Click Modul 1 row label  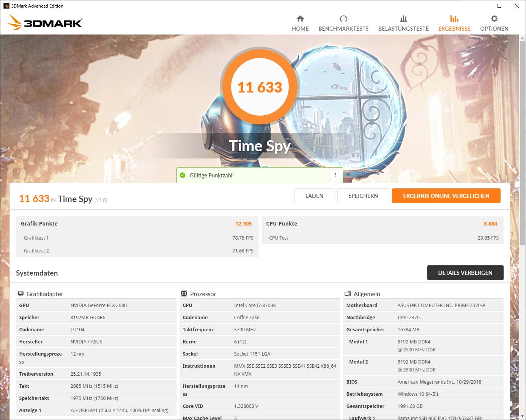359,342
